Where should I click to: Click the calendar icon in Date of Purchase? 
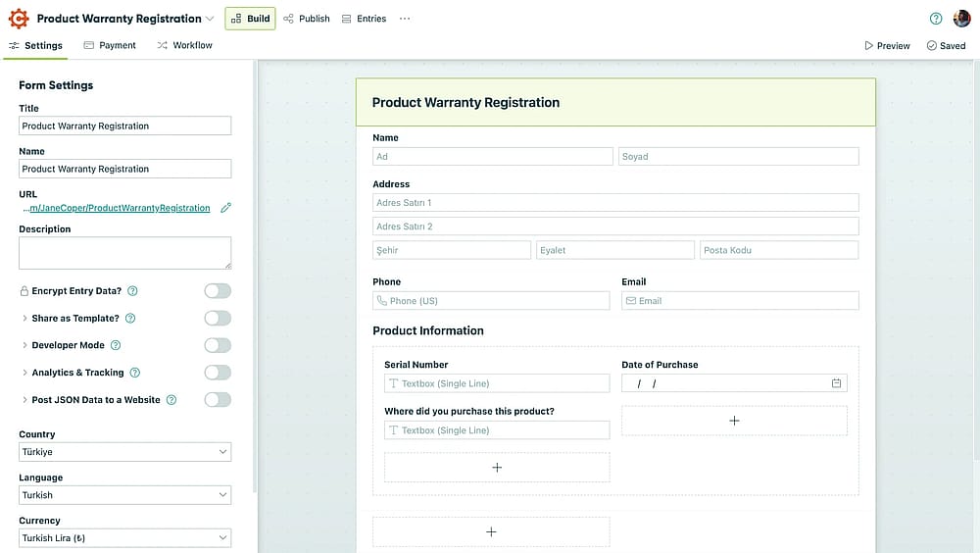[836, 383]
